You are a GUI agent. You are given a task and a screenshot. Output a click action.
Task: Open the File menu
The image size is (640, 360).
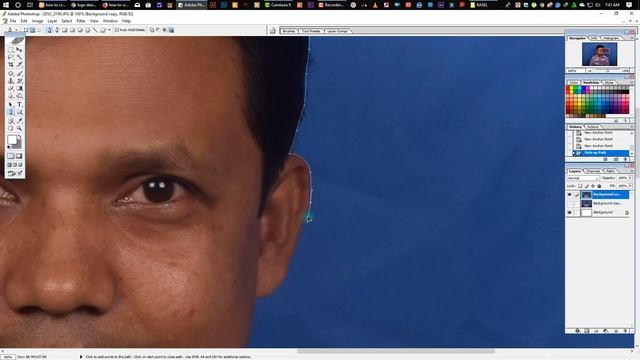[13, 21]
